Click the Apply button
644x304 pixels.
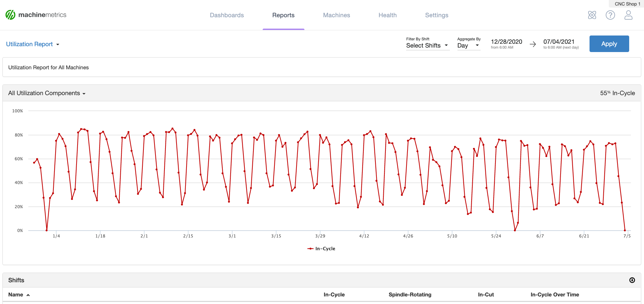point(609,44)
